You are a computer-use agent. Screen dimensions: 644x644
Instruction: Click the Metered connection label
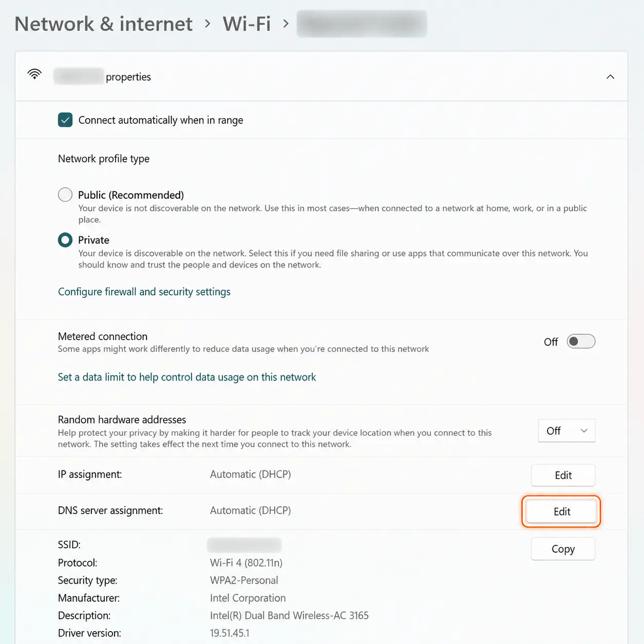click(103, 336)
